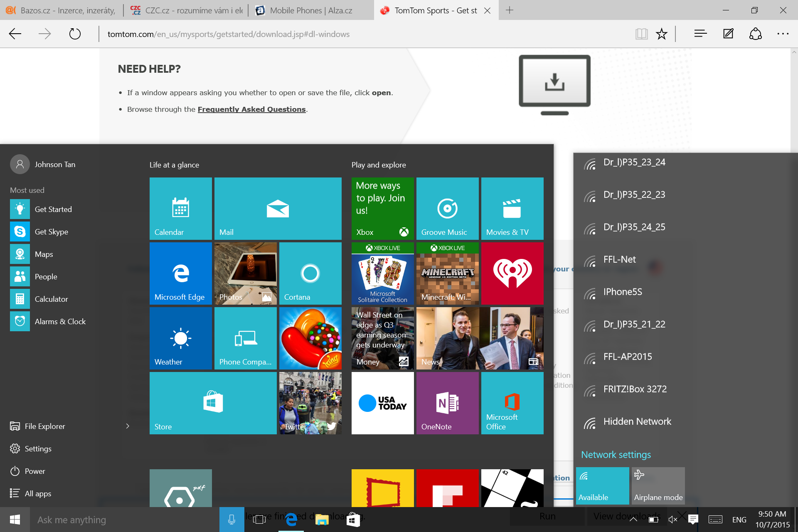Launch Microsoft Edge tile
The height and width of the screenshot is (532, 798).
pyautogui.click(x=180, y=273)
